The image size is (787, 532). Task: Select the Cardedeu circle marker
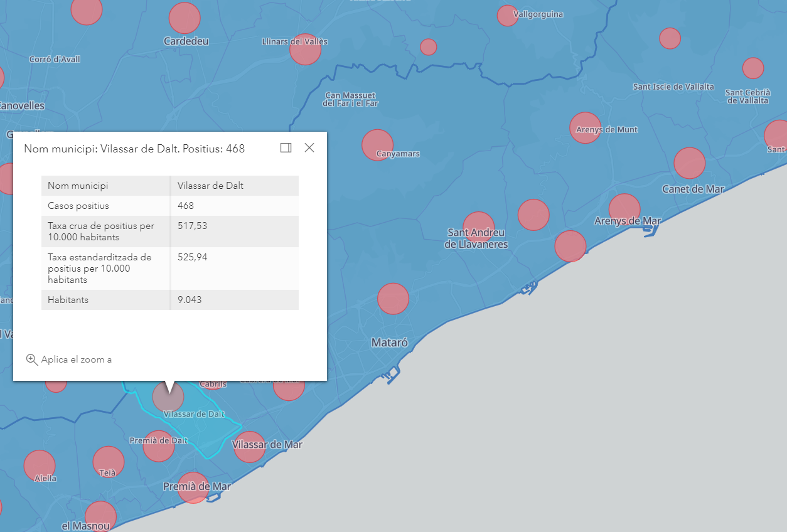(185, 18)
